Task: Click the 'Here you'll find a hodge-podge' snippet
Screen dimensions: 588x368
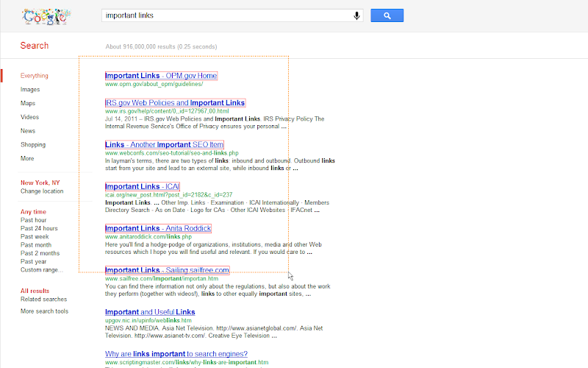Action: 213,248
